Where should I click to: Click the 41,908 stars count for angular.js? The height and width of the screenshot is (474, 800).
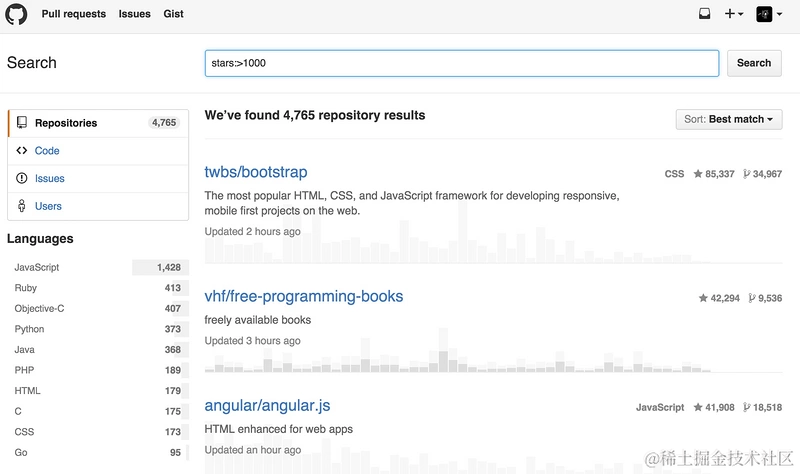(x=714, y=408)
